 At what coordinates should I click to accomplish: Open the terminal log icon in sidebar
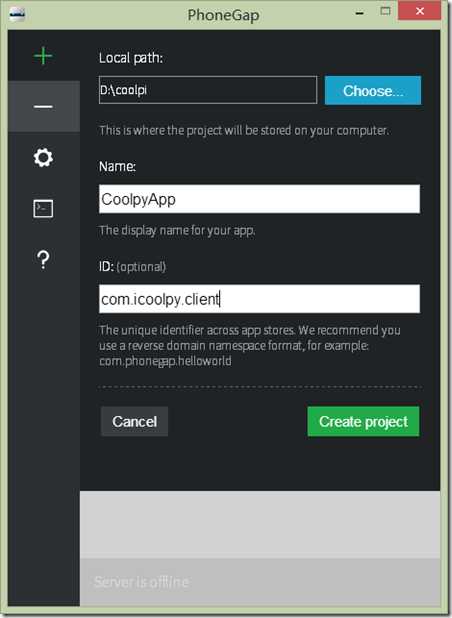pos(43,208)
